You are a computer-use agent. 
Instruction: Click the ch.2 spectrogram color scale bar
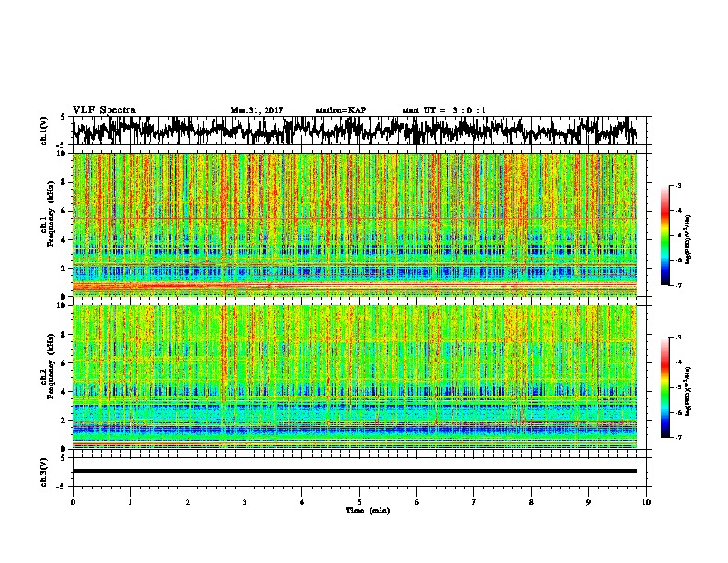665,387
